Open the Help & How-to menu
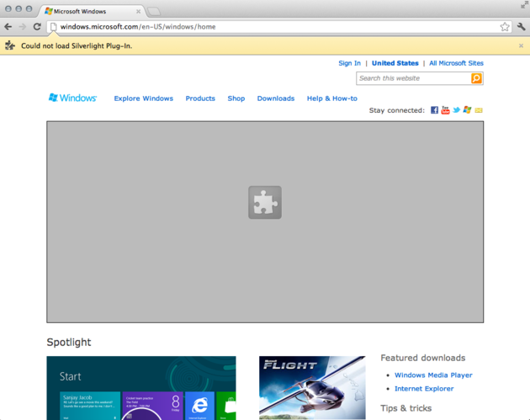This screenshot has width=530, height=420. [x=332, y=98]
